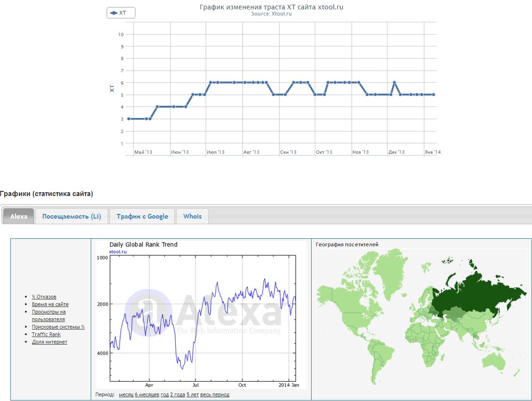Choose the год period link
The width and height of the screenshot is (532, 401).
click(164, 394)
